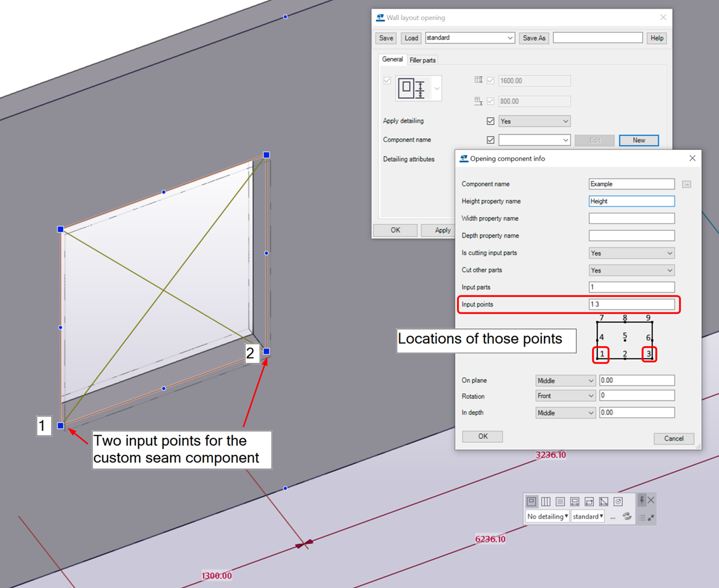
Task: Click the filled square icon in floating toolbar
Action: [560, 502]
